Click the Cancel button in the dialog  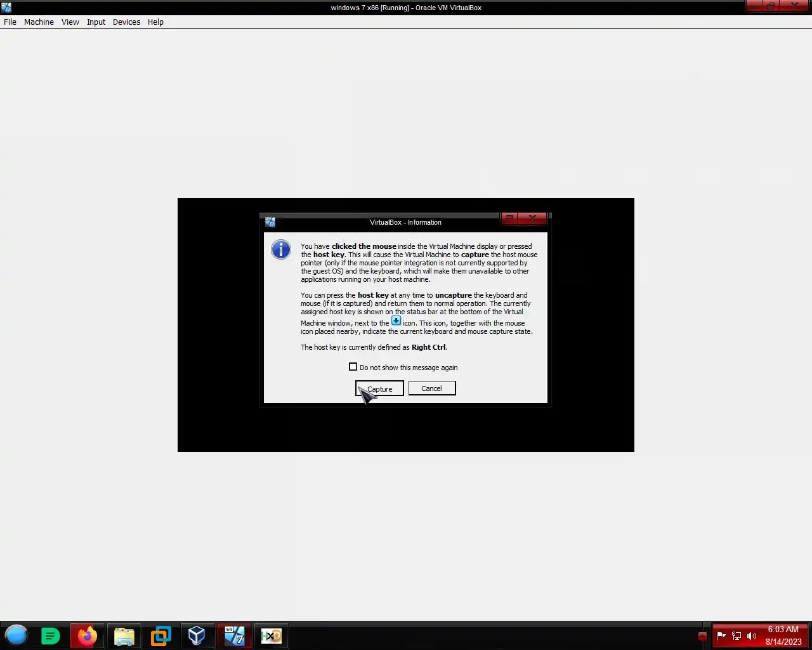pos(432,388)
